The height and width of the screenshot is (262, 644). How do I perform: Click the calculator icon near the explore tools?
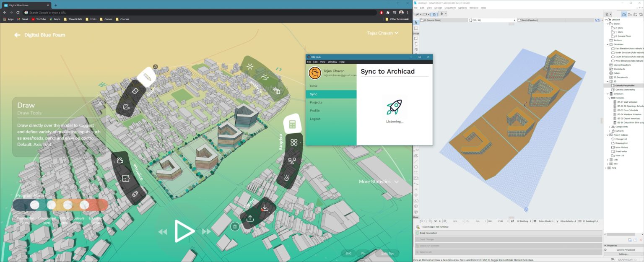pos(293,124)
